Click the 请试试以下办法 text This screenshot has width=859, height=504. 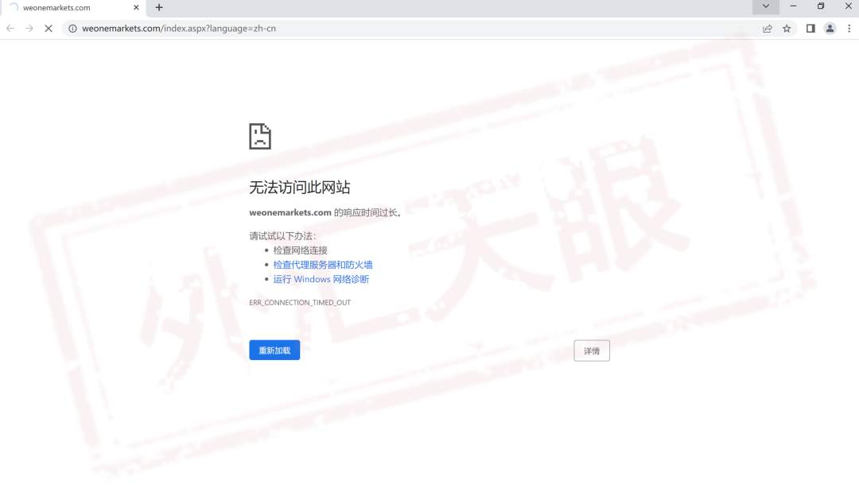282,236
